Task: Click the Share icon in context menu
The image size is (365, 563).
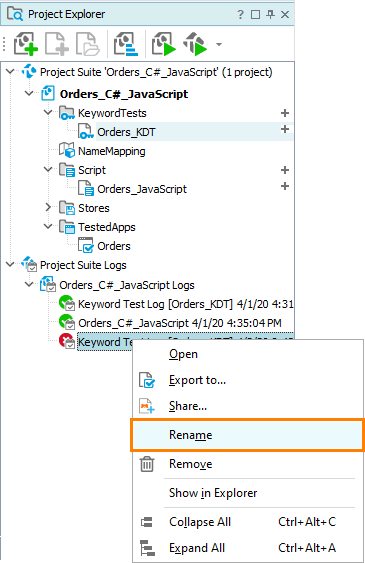Action: (x=147, y=406)
